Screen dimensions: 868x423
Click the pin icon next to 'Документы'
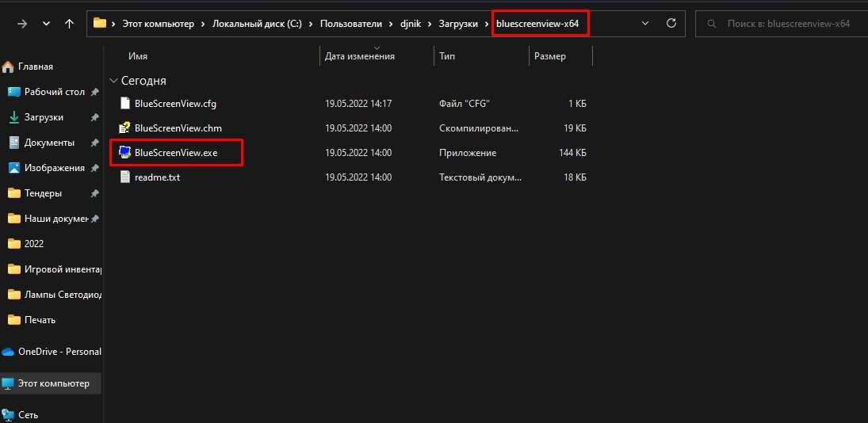94,143
